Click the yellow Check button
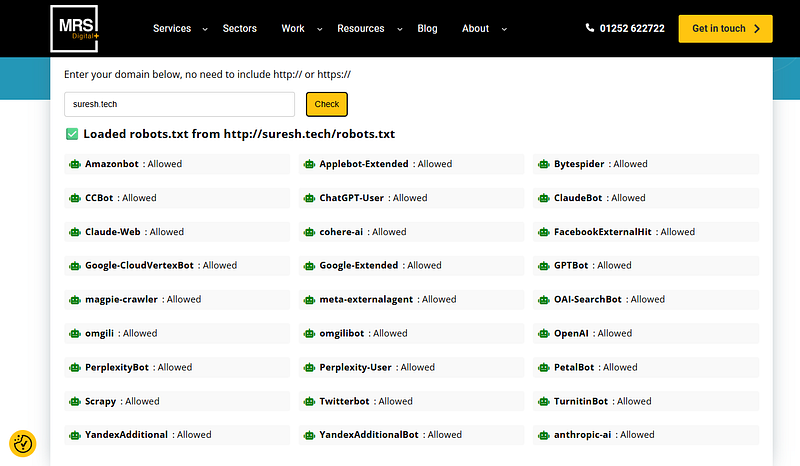The height and width of the screenshot is (466, 800). coord(327,104)
